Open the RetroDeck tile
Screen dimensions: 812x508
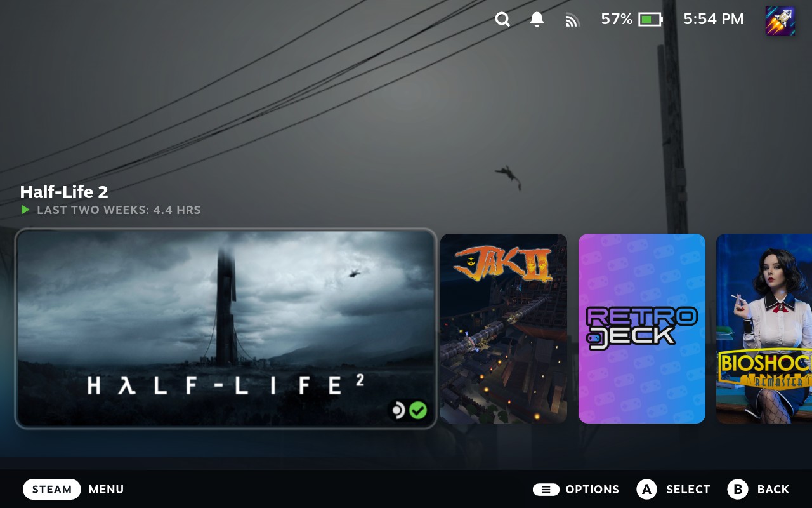tap(642, 328)
